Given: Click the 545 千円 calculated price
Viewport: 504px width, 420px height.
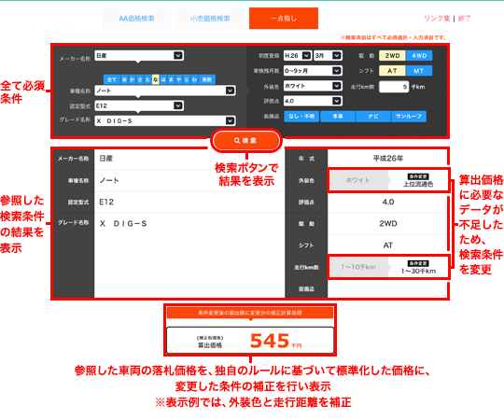Looking at the screenshot, I should coord(275,341).
